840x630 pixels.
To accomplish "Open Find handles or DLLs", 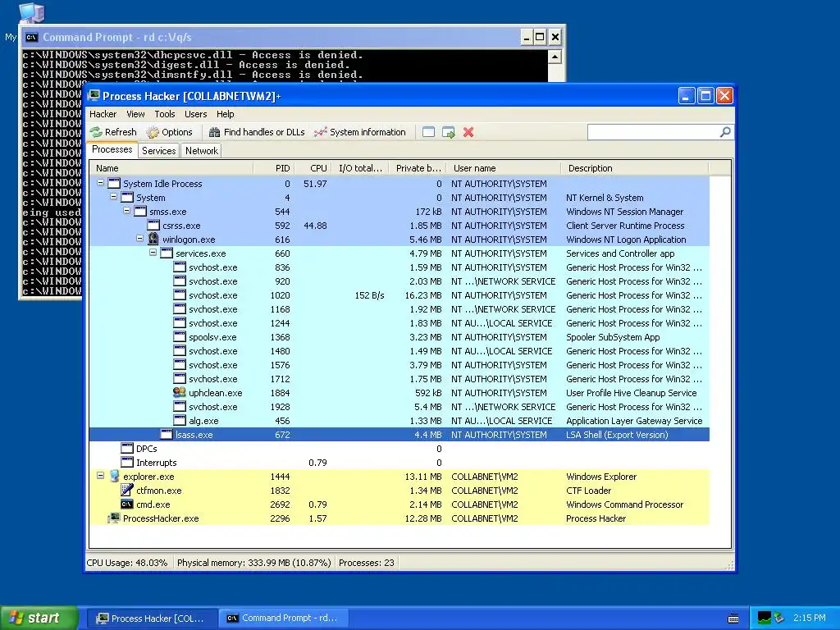I will [257, 132].
